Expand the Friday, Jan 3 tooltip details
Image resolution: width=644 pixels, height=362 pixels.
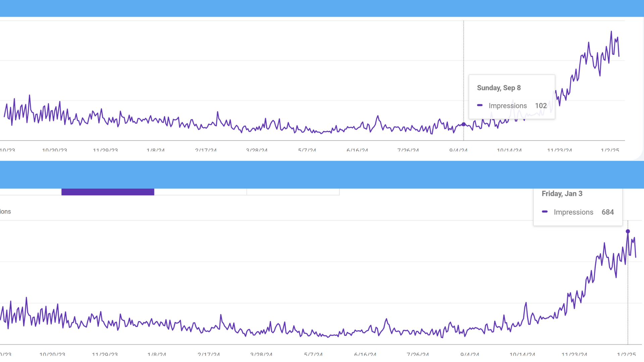562,193
